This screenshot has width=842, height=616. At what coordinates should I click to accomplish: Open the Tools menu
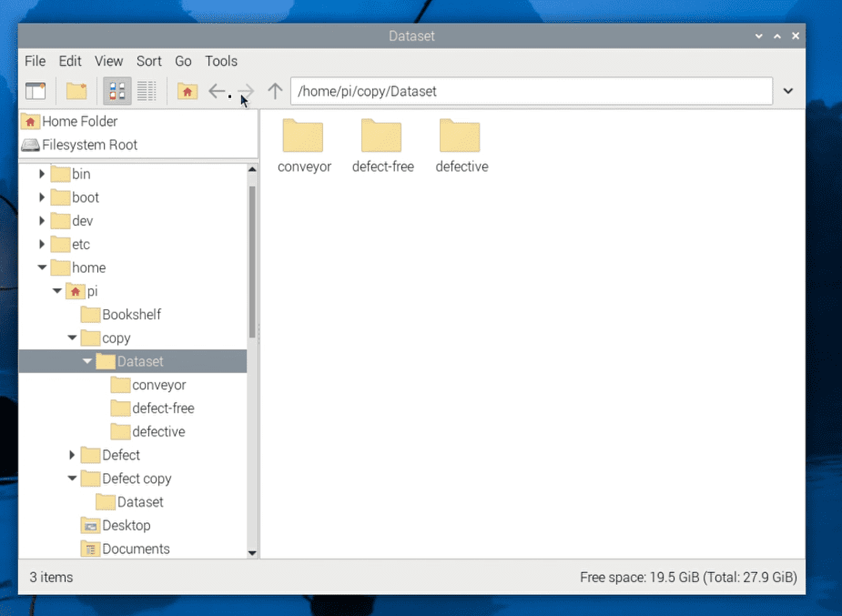pyautogui.click(x=221, y=61)
